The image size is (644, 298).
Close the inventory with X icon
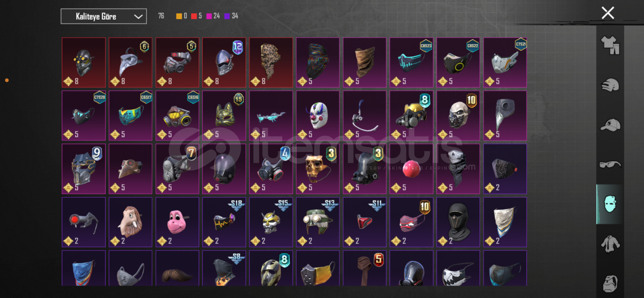coord(608,13)
